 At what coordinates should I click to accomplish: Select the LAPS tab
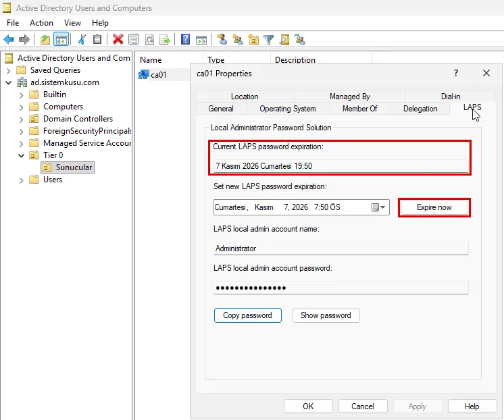[x=472, y=107]
